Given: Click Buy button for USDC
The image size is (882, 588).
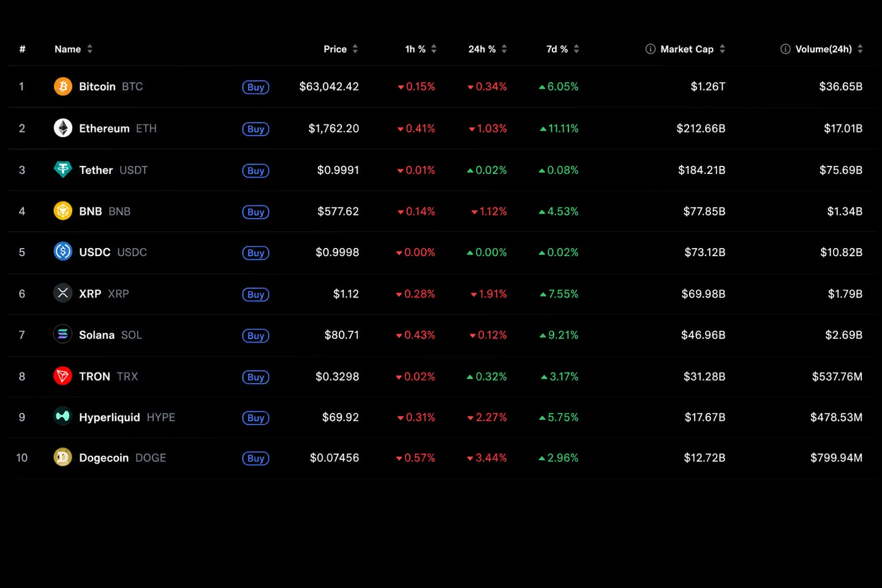Looking at the screenshot, I should [256, 253].
